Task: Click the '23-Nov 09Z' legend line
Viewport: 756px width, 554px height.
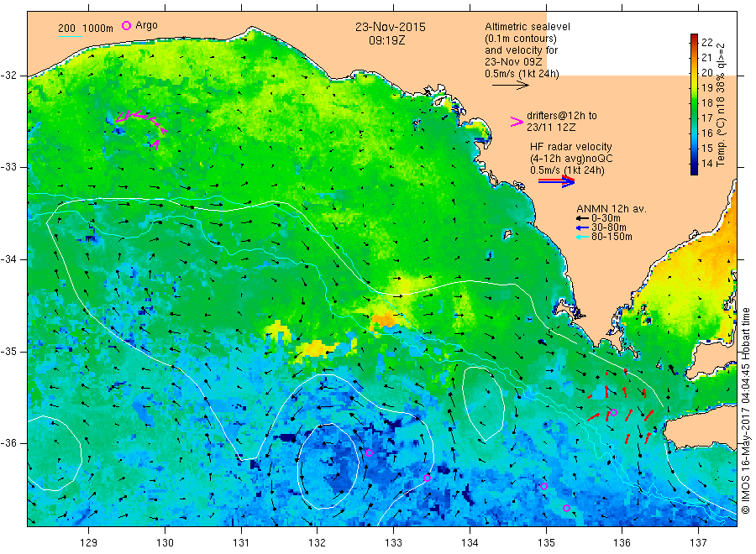Action: tap(513, 62)
